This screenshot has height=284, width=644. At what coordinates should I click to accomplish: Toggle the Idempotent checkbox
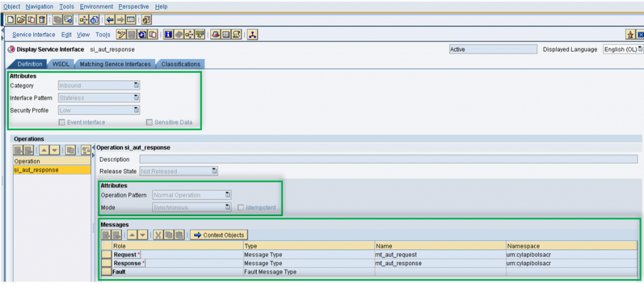[241, 208]
